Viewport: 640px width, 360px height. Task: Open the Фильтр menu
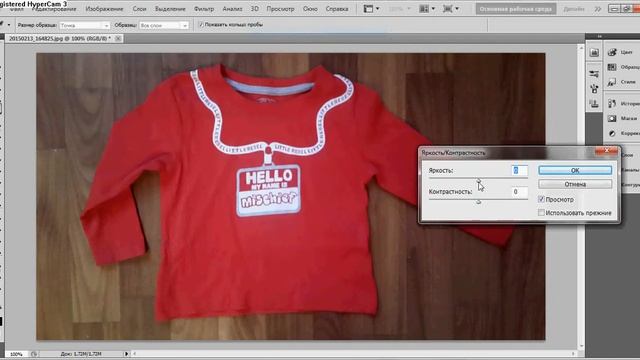point(204,9)
